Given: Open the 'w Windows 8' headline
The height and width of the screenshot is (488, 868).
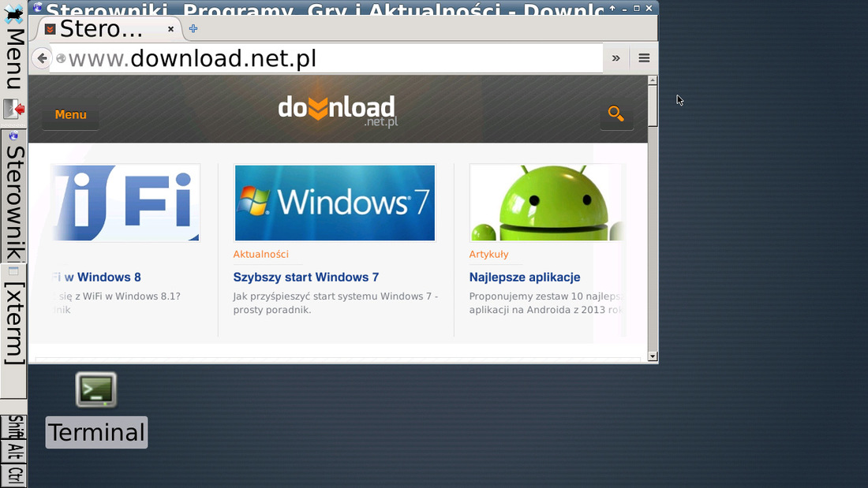Looking at the screenshot, I should point(103,278).
